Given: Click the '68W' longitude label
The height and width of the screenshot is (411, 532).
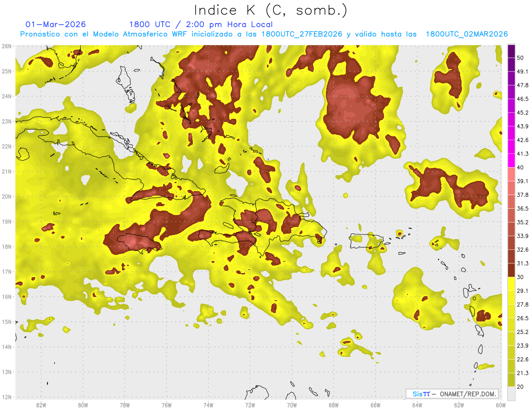Looking at the screenshot, I should point(333,405).
